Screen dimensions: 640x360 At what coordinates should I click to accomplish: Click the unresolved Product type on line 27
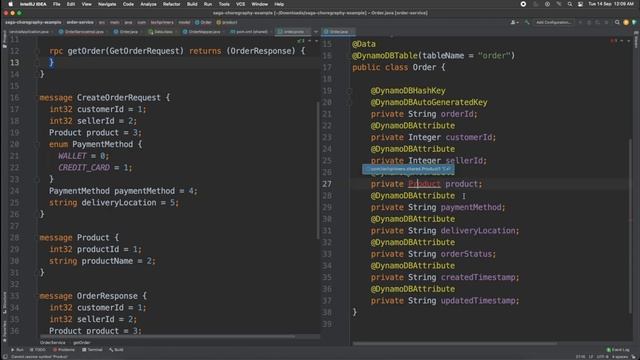pyautogui.click(x=424, y=184)
